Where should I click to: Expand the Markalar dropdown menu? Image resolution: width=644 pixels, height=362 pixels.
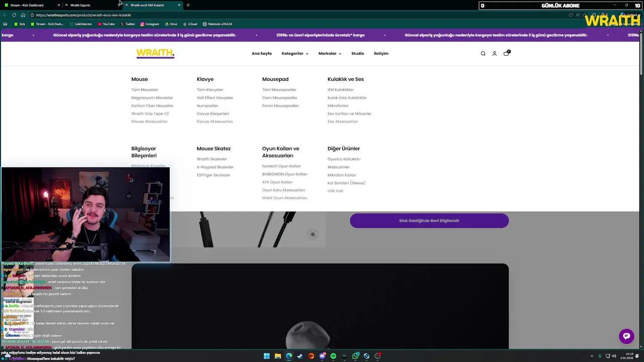[330, 53]
